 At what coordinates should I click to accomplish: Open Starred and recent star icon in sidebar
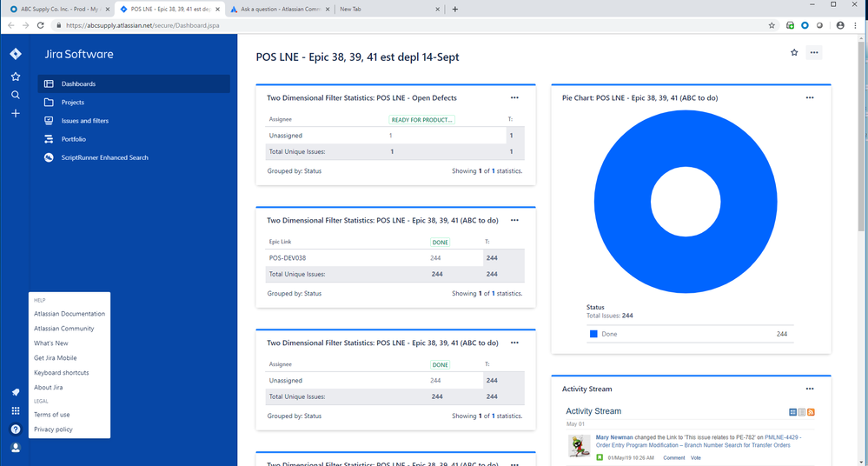(x=16, y=77)
